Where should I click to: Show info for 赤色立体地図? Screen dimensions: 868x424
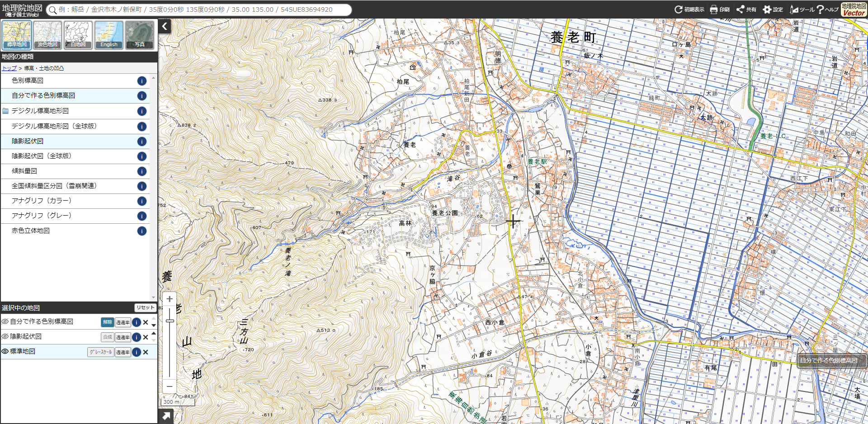click(142, 231)
